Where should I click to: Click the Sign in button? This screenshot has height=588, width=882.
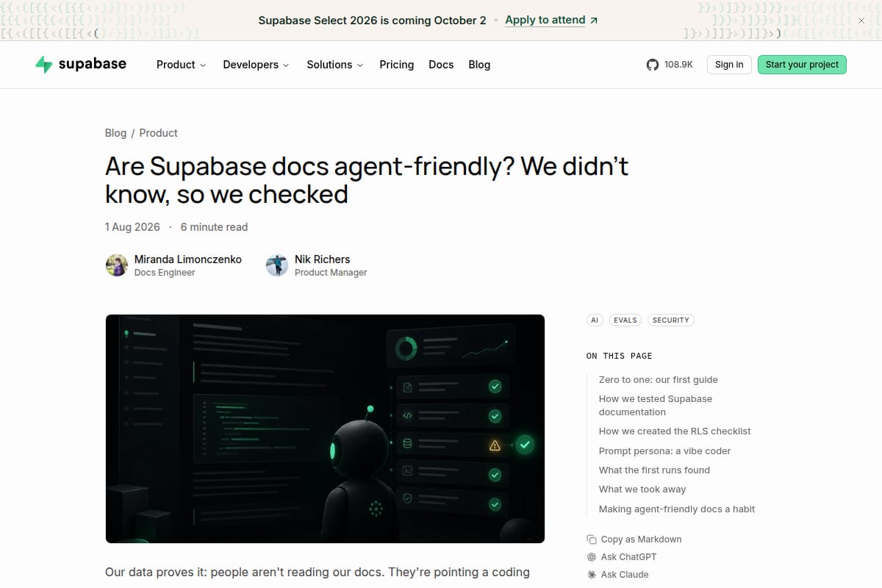(x=729, y=65)
